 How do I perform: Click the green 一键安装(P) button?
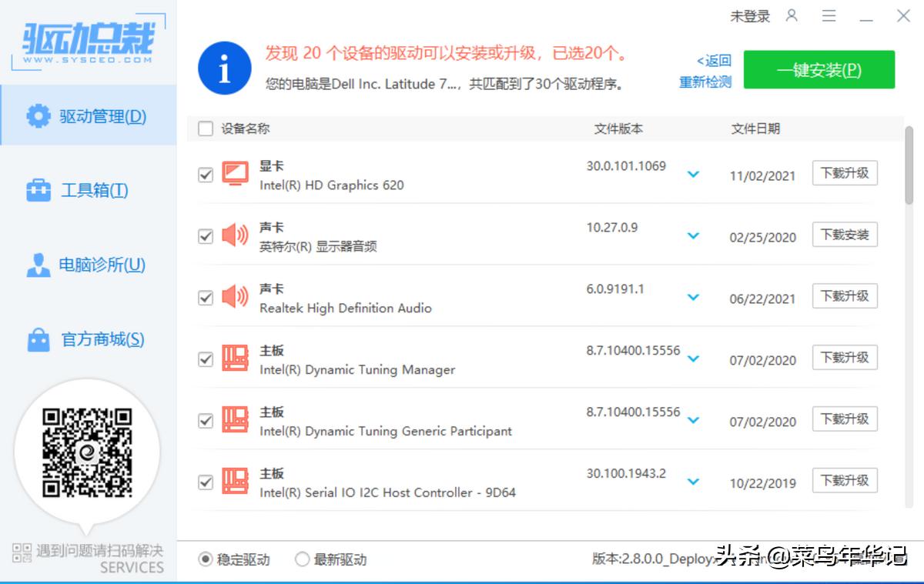(x=819, y=69)
